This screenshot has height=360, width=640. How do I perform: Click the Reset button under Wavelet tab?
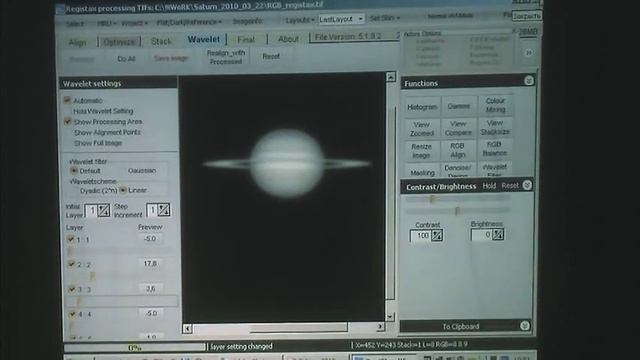(271, 56)
